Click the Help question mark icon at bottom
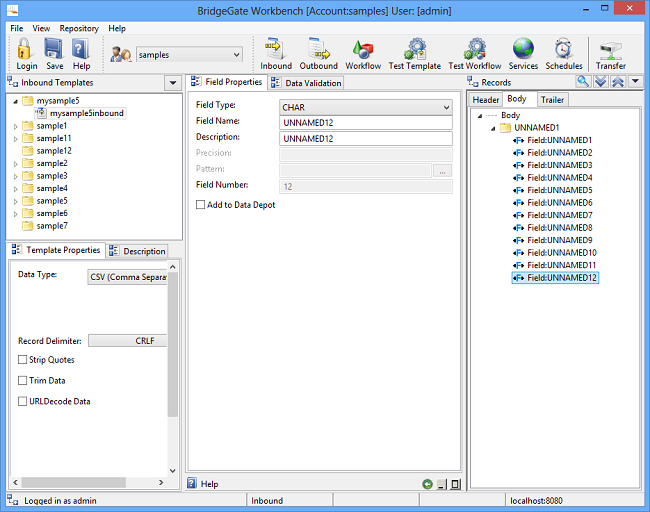650x512 pixels. (x=192, y=483)
